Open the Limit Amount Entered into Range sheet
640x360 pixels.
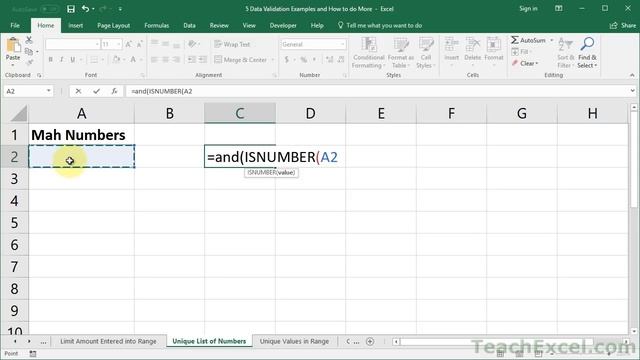click(x=108, y=341)
